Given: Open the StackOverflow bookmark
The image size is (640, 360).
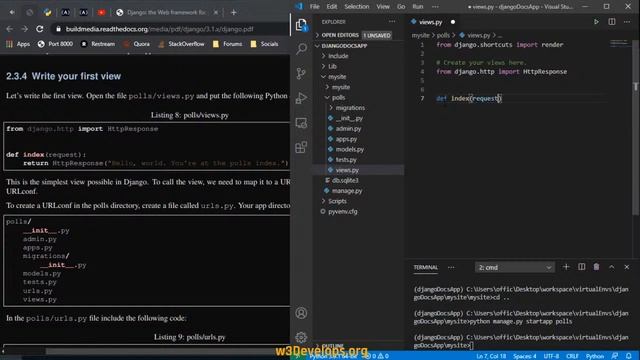Looking at the screenshot, I should pos(181,44).
